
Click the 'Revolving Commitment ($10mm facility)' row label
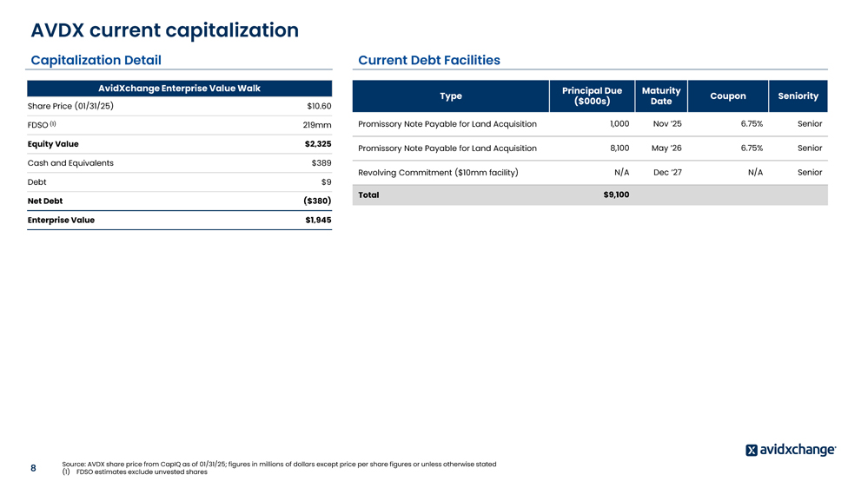438,172
